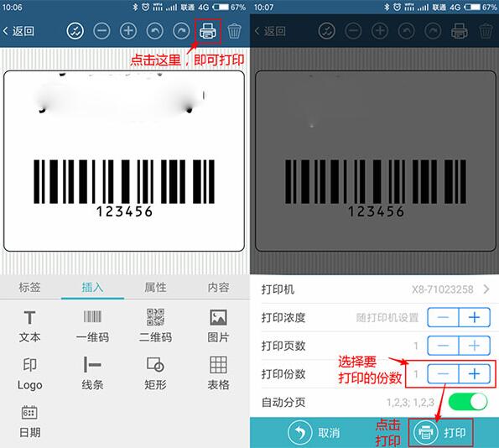Viewport: 499px width, 448px height.
Task: Insert a 图片 image element
Action: click(218, 326)
